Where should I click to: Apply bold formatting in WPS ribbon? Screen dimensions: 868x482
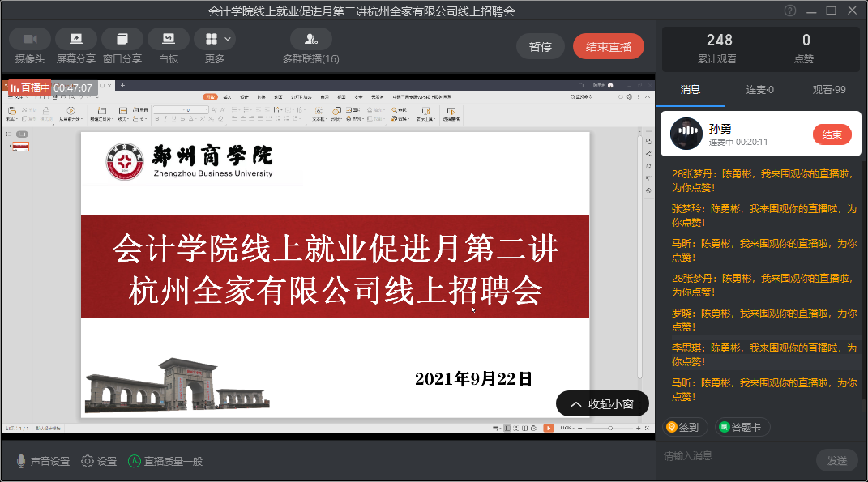tap(157, 118)
